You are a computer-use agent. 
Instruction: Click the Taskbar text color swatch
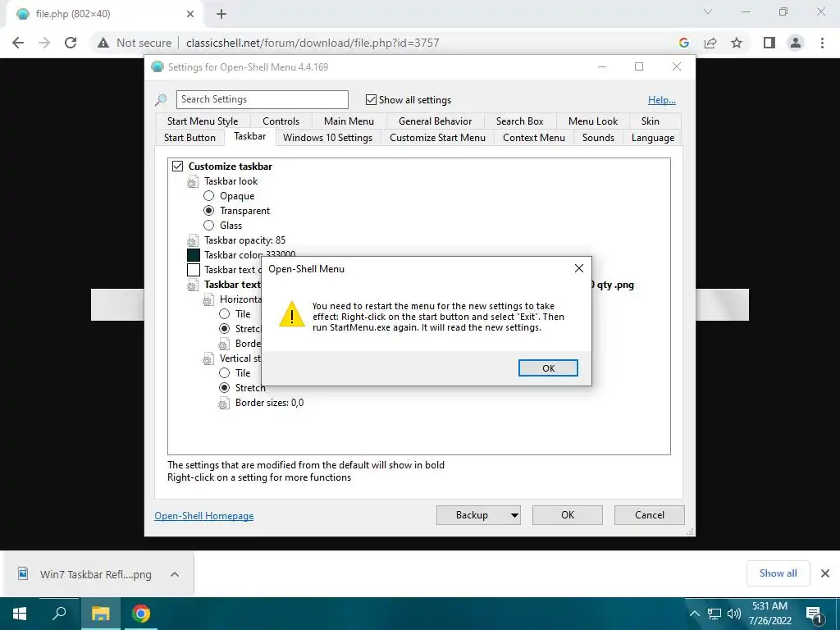click(x=194, y=270)
